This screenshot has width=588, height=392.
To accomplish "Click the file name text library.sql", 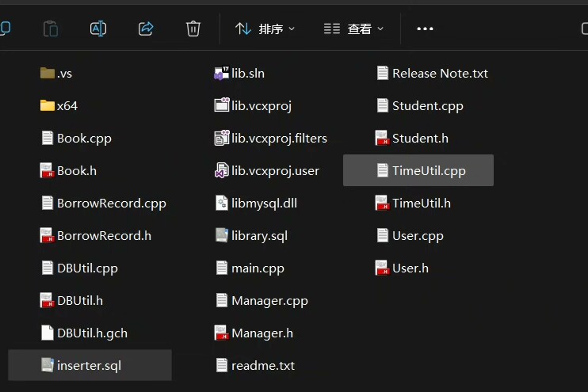I will (259, 237).
